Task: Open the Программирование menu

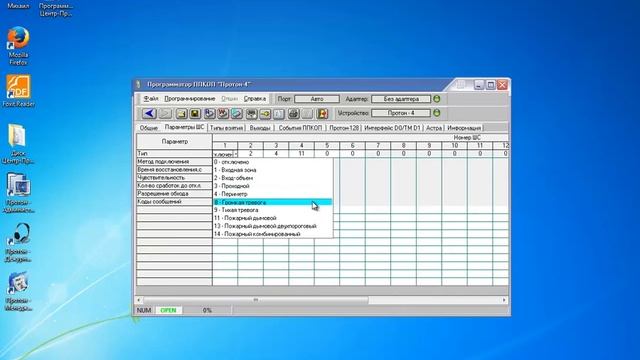Action: (x=189, y=99)
